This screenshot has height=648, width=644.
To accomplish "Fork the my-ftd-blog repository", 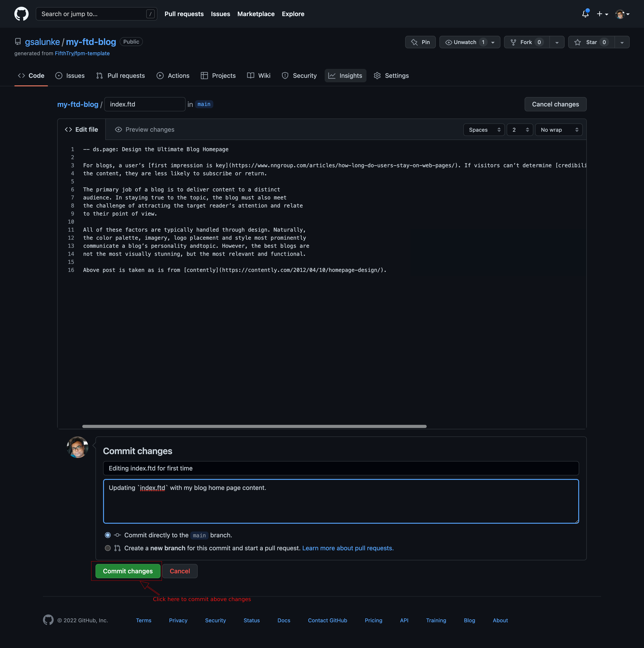I will pyautogui.click(x=527, y=42).
